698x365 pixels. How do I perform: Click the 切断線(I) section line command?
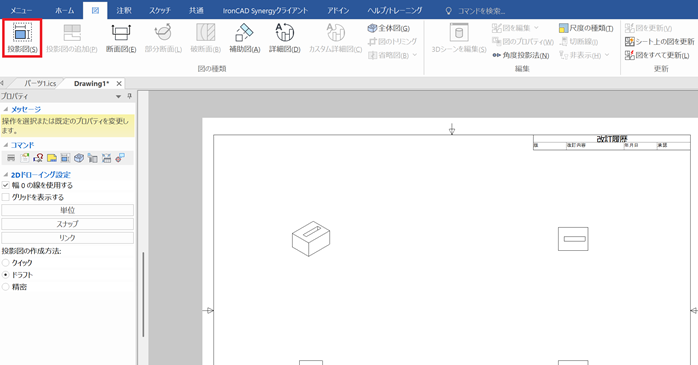pyautogui.click(x=579, y=41)
